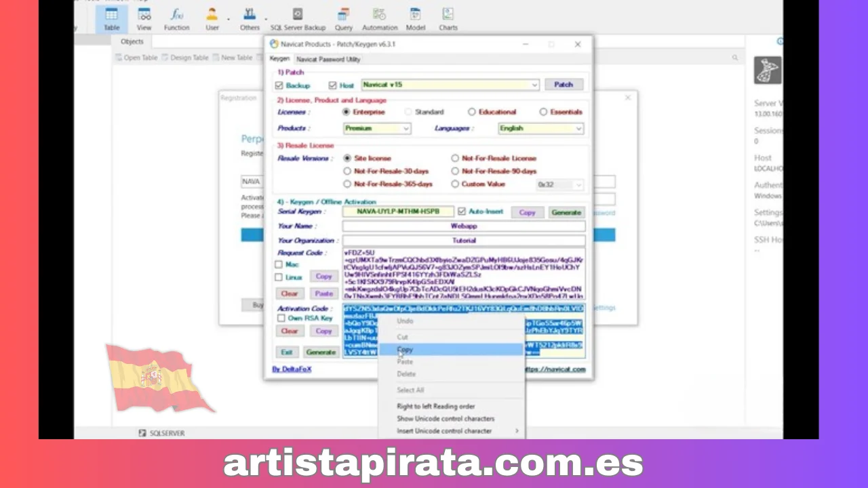
Task: Click the User icon in toolbar
Action: (x=212, y=18)
